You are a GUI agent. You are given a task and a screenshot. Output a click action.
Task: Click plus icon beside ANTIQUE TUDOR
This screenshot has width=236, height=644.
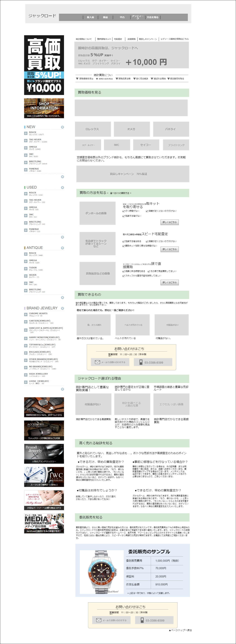[x=25, y=269]
